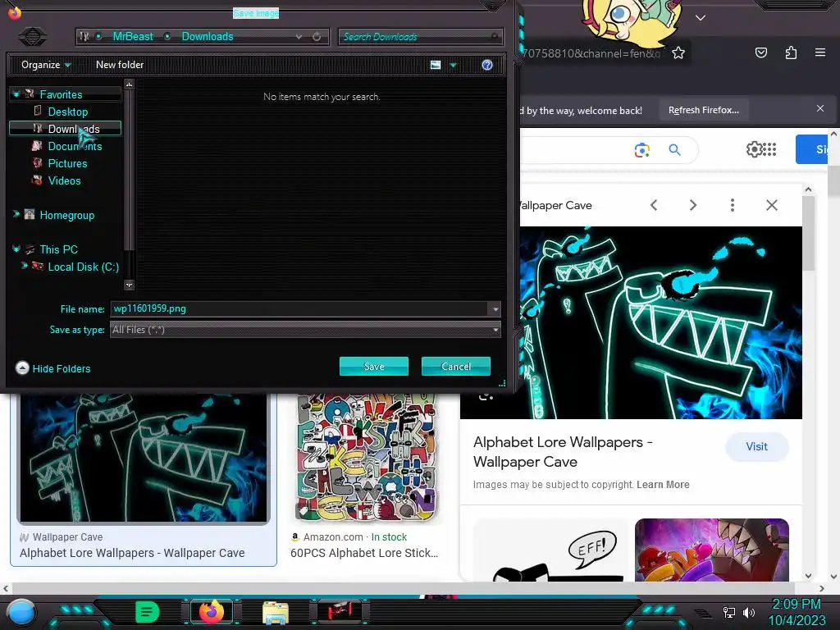Show the next image in the preview panel
Image resolution: width=840 pixels, height=630 pixels.
[692, 205]
